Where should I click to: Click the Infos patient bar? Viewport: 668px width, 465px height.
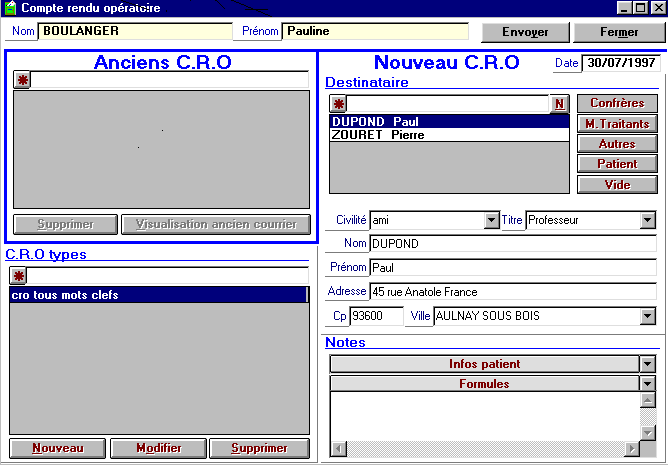(484, 364)
